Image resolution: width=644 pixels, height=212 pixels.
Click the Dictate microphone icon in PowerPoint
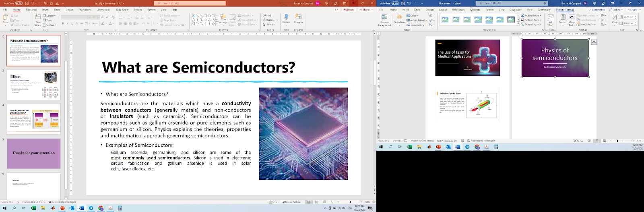pyautogui.click(x=286, y=17)
